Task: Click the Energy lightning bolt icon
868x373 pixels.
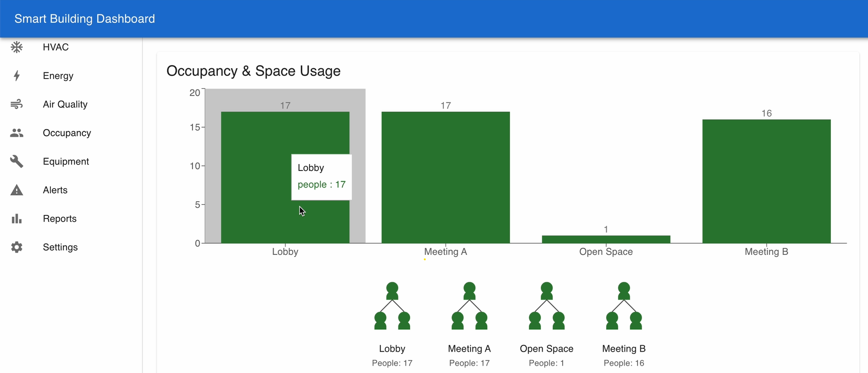Action: tap(17, 76)
